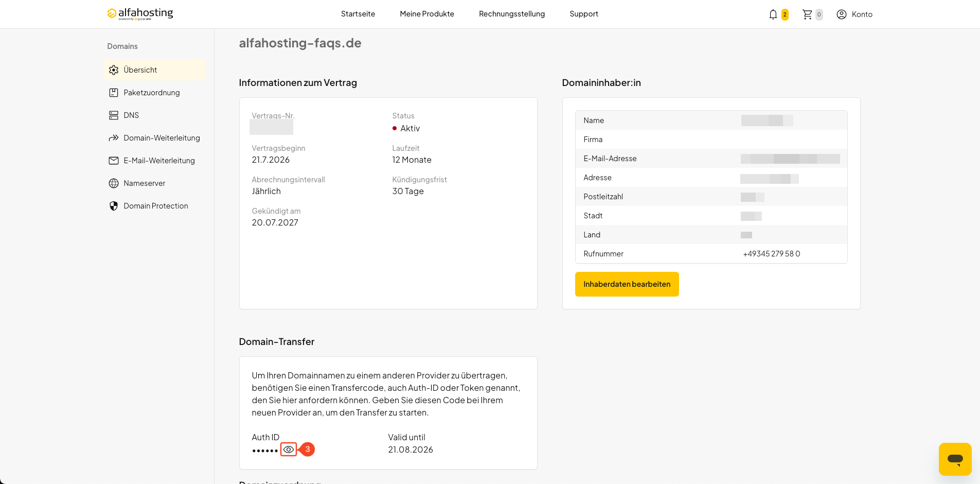
Task: Click the Land row label
Action: 592,235
